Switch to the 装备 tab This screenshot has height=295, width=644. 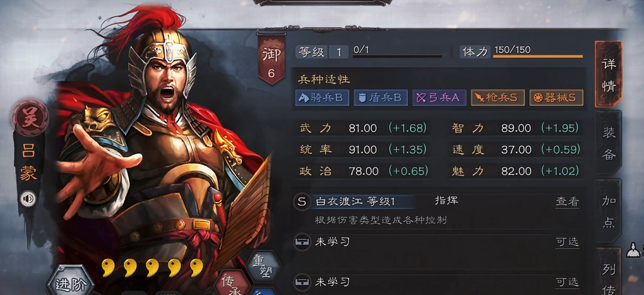[608, 143]
